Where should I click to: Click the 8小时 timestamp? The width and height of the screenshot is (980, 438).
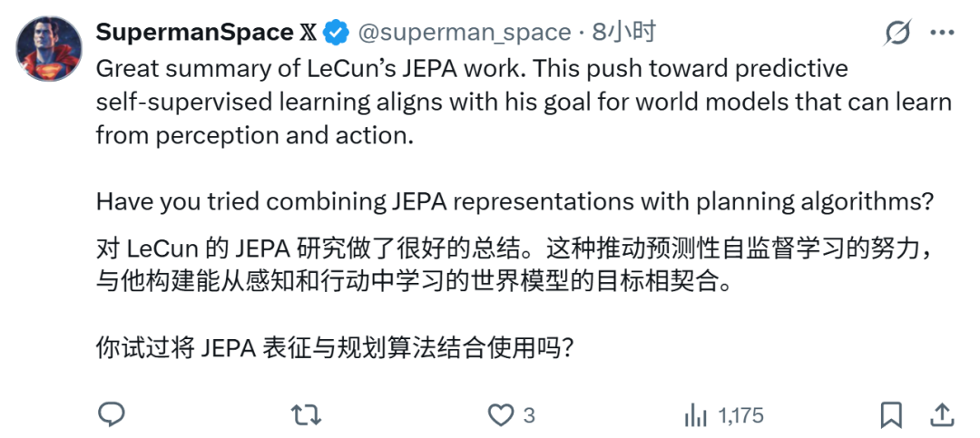[x=623, y=33]
